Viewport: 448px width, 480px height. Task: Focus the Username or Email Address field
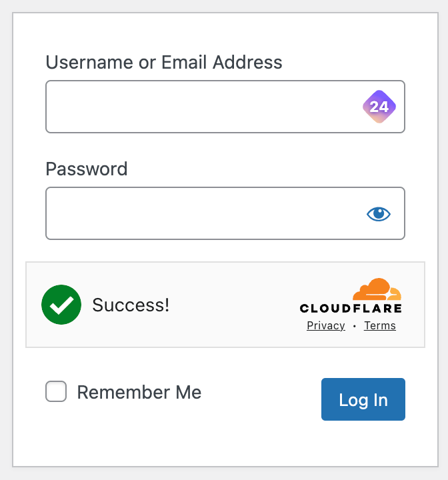click(225, 107)
